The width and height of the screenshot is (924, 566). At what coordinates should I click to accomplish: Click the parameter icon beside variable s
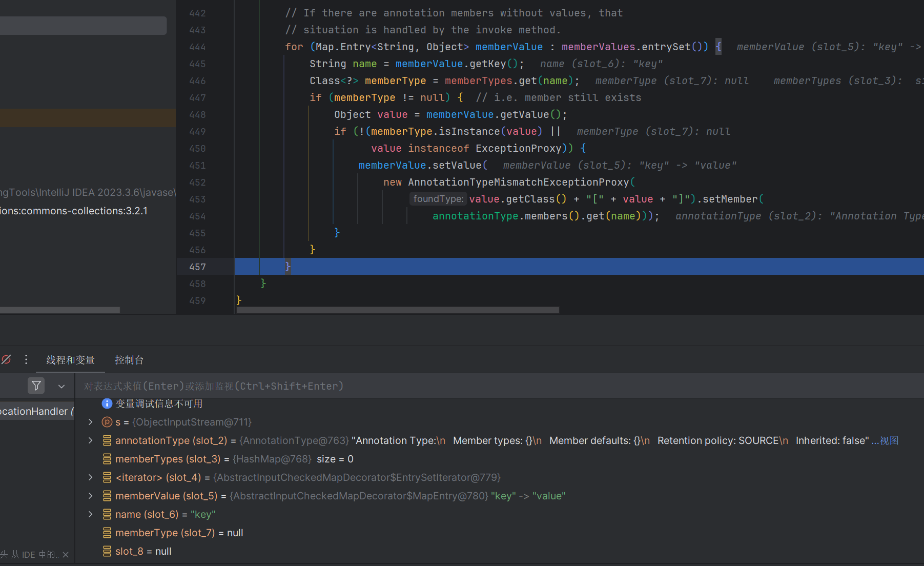[x=107, y=422]
